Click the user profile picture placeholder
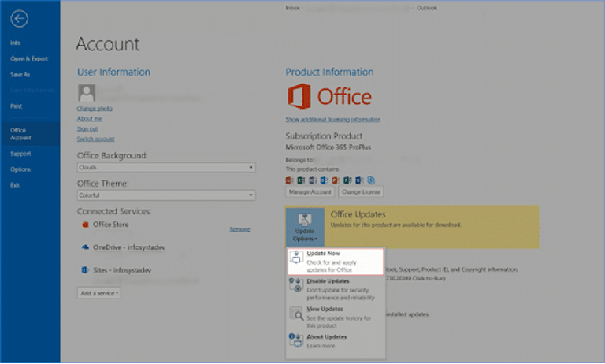Viewport: 605px width, 364px height. coord(87,93)
